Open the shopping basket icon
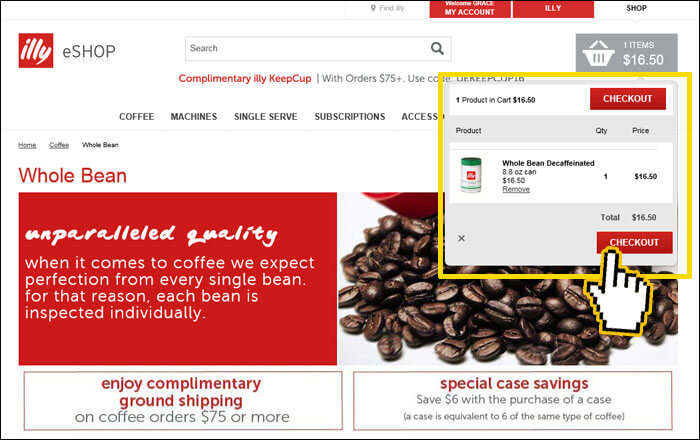The height and width of the screenshot is (440, 700). 598,53
